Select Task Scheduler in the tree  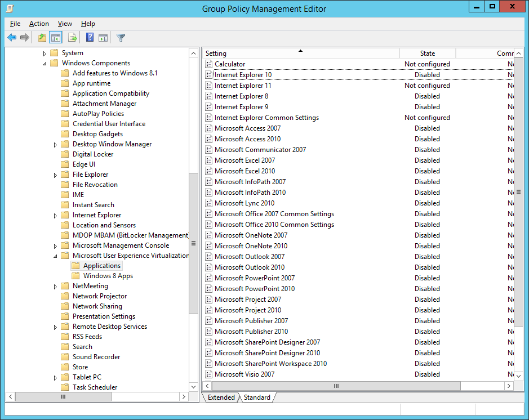[95, 387]
